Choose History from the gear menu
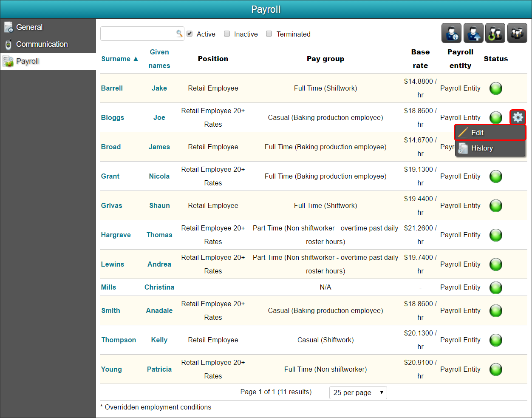This screenshot has height=418, width=532. tap(490, 148)
